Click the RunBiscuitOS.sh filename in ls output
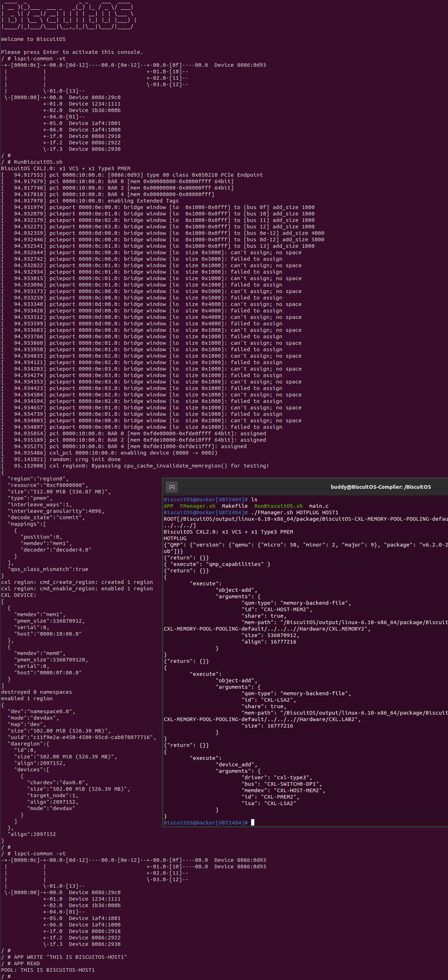 278,506
